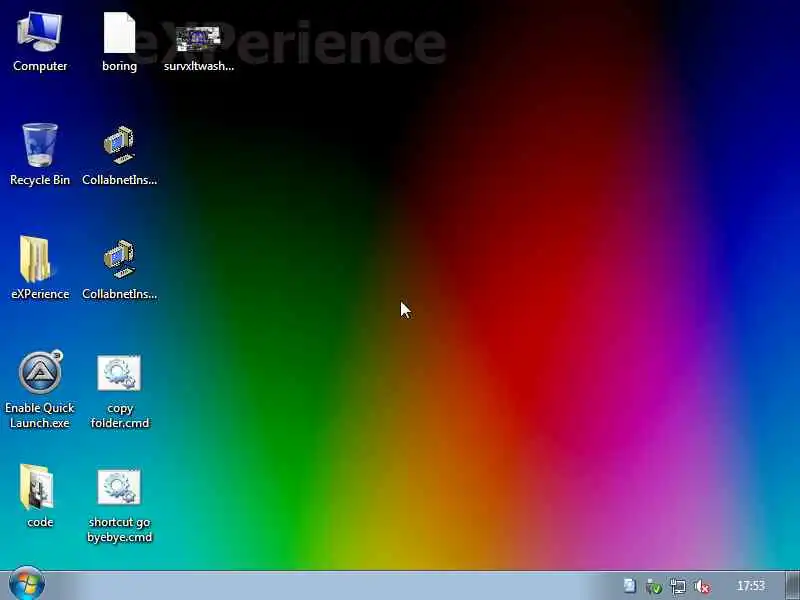This screenshot has height=600, width=800.
Task: Open the network connection tray icon
Action: [x=678, y=586]
